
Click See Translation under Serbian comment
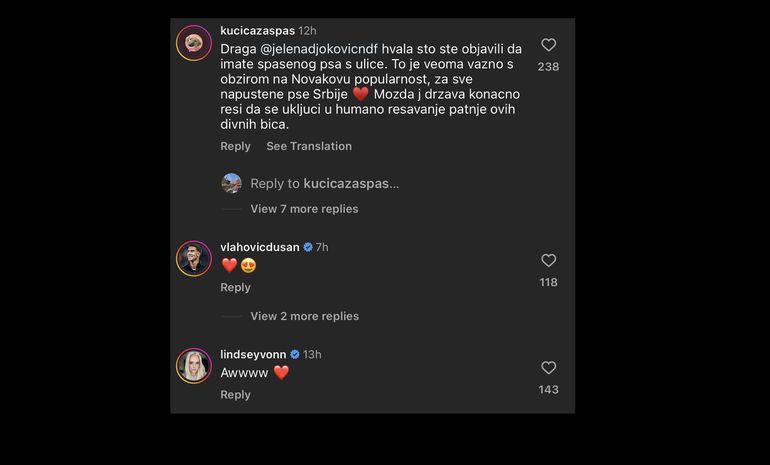point(309,146)
